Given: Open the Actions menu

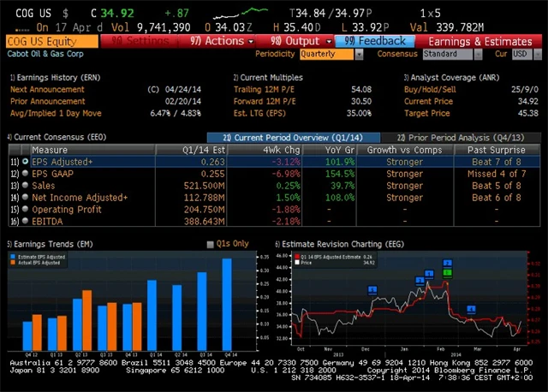Looking at the screenshot, I should [221, 41].
